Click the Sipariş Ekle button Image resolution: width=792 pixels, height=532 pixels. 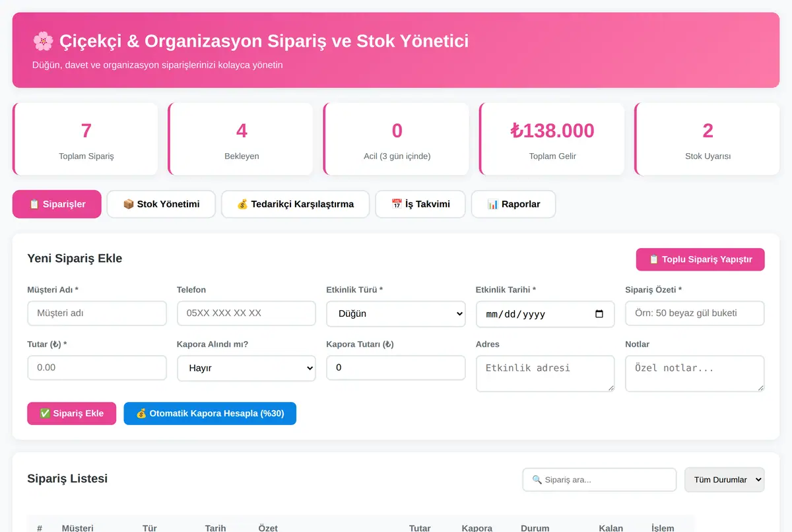pos(72,413)
